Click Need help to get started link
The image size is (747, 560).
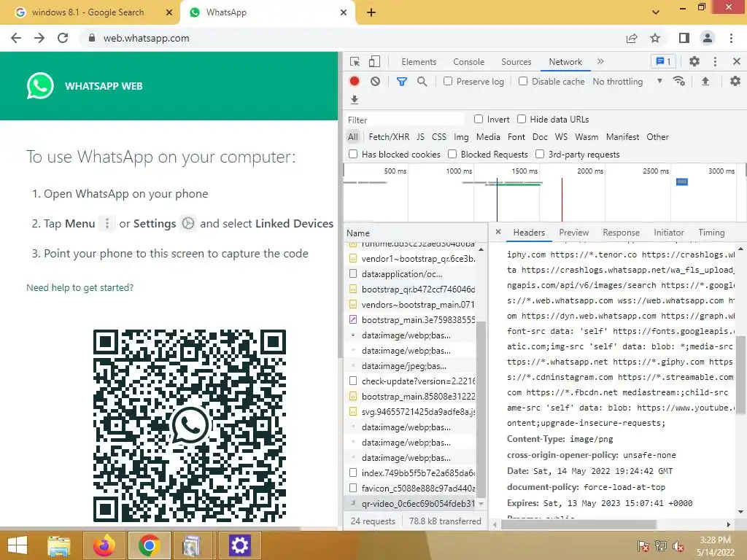coord(80,287)
